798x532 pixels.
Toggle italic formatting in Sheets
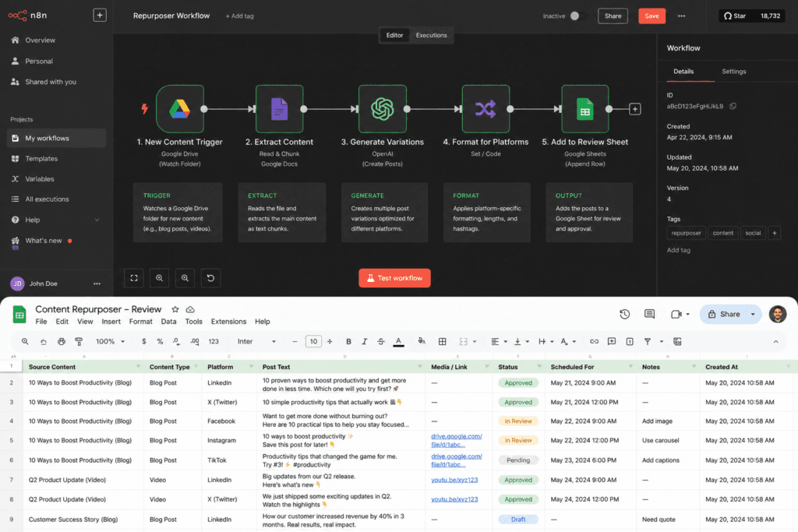point(365,341)
